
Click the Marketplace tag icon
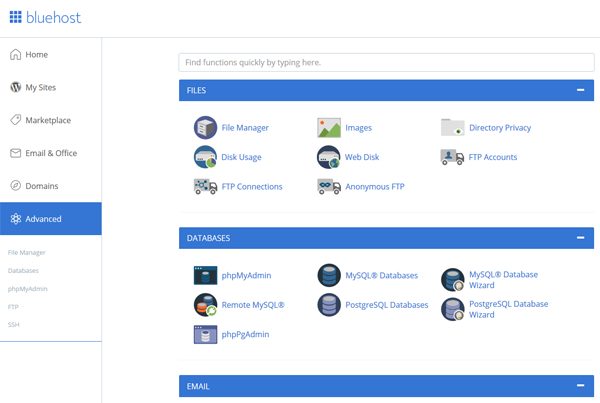(15, 120)
